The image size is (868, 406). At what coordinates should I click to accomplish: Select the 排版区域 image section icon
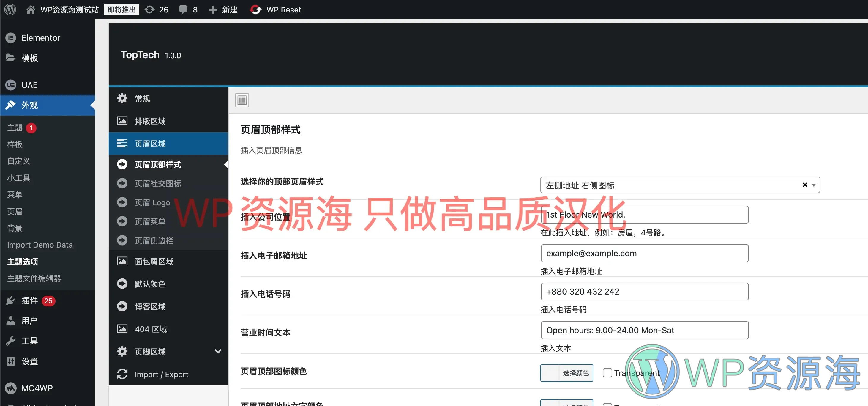122,120
